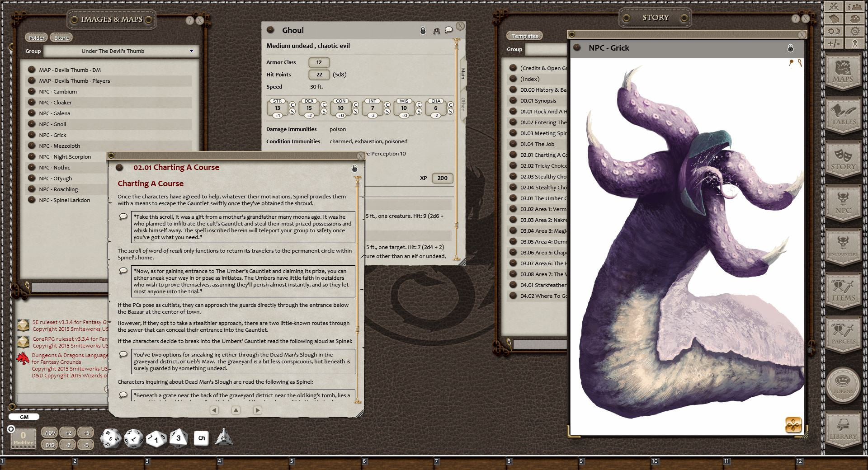Toggle the DIS disadvantage button
Screen dimensions: 868x470
(x=50, y=445)
